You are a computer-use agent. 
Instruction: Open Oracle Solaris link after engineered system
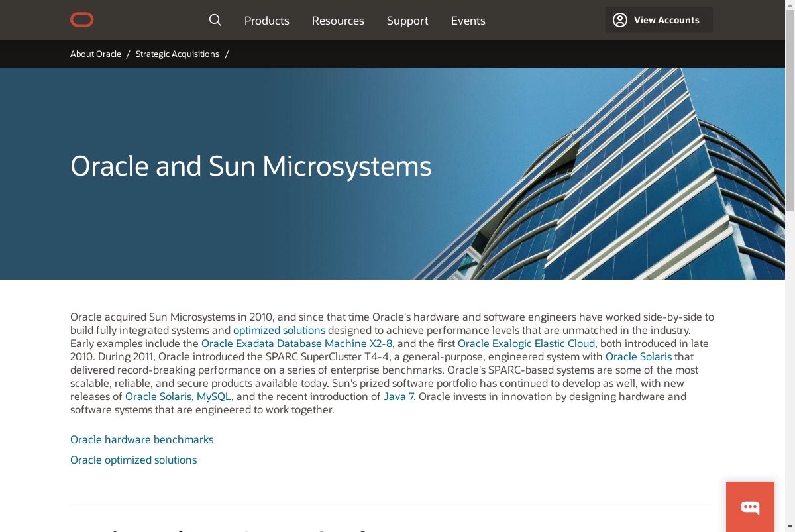click(639, 356)
